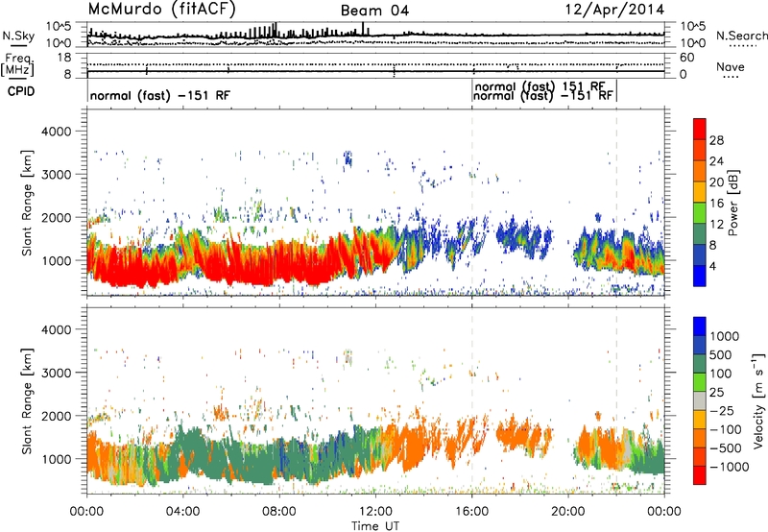Click the velocity panel 'Slant Range [km]' label
Image resolution: width=768 pixels, height=532 pixels.
coord(27,401)
